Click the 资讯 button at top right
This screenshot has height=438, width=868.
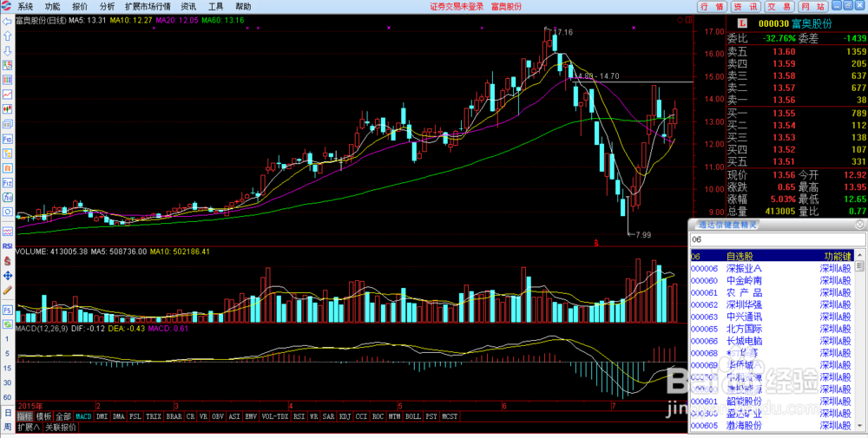[x=745, y=7]
